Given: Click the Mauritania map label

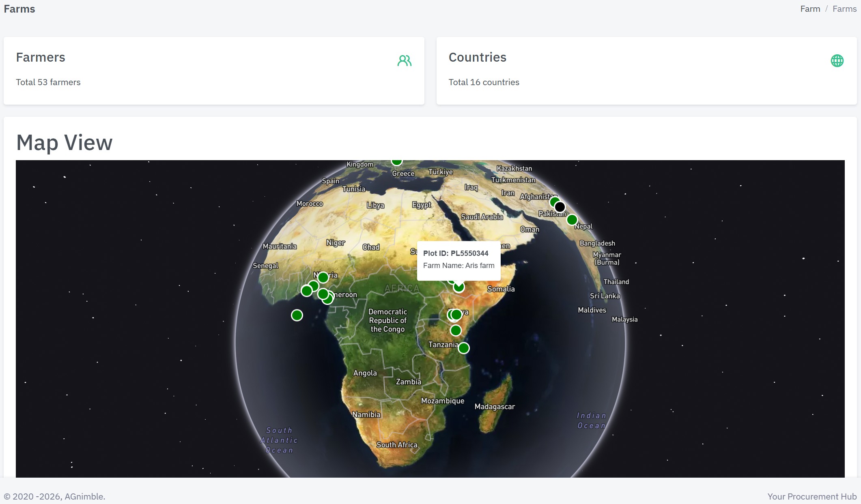Looking at the screenshot, I should click(280, 247).
